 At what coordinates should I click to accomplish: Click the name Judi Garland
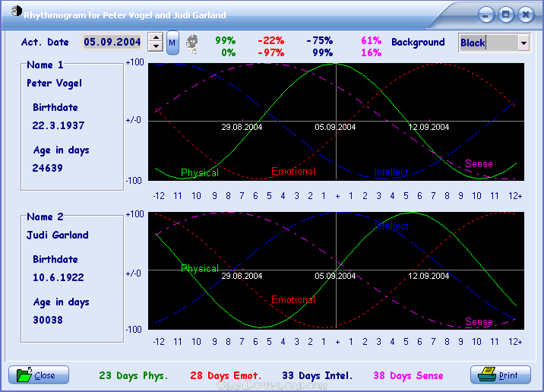tap(58, 236)
